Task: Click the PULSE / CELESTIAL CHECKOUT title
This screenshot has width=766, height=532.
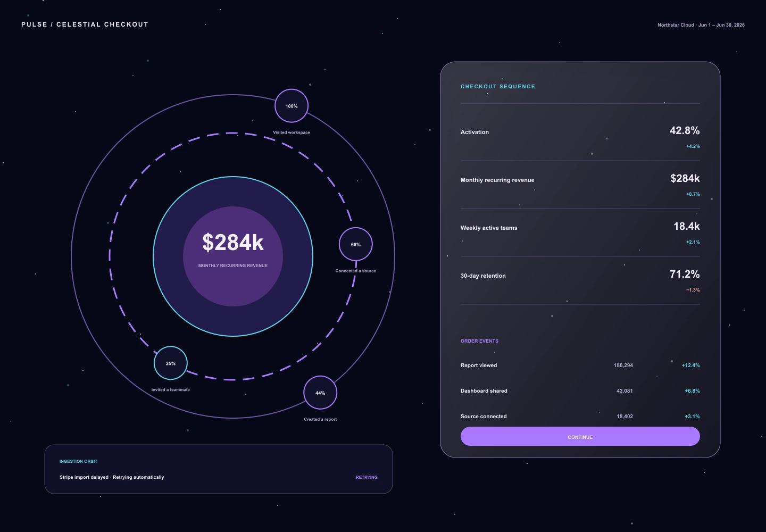Action: [x=85, y=24]
